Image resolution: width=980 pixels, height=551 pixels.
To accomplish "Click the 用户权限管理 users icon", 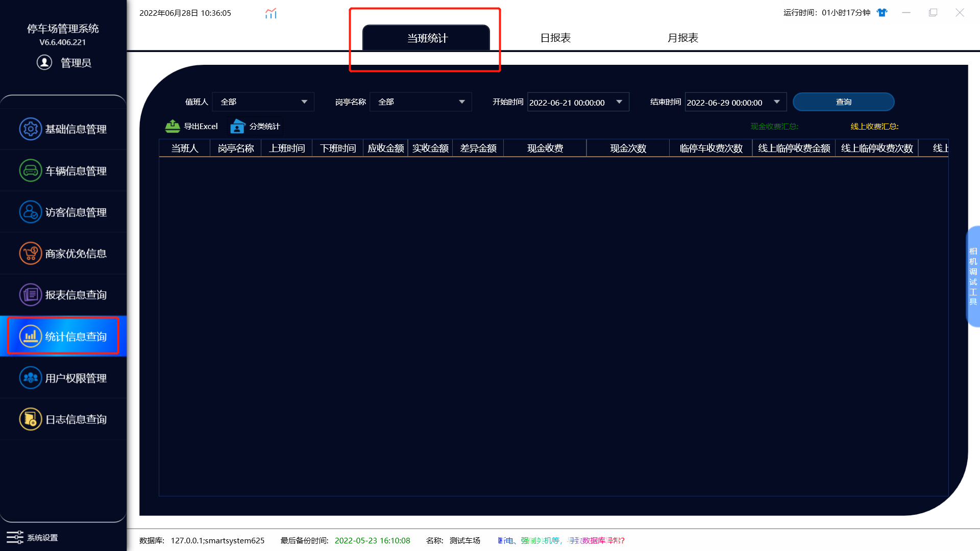I will (31, 378).
